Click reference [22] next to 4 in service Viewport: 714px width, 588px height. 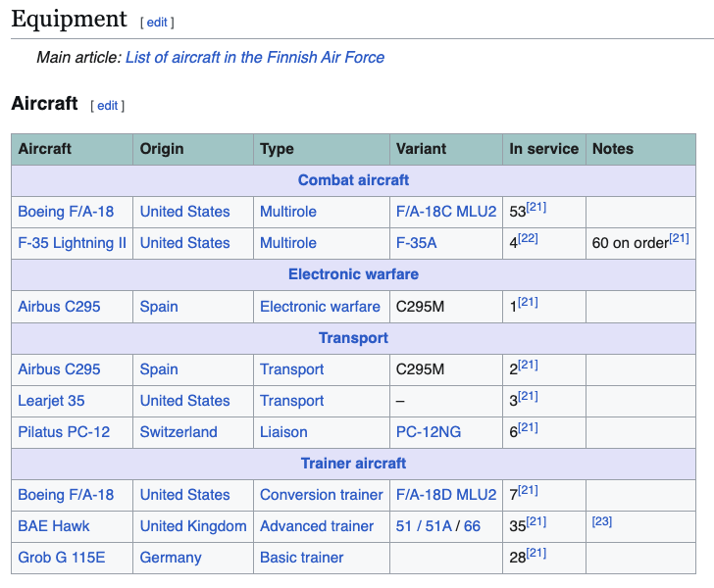tap(528, 238)
